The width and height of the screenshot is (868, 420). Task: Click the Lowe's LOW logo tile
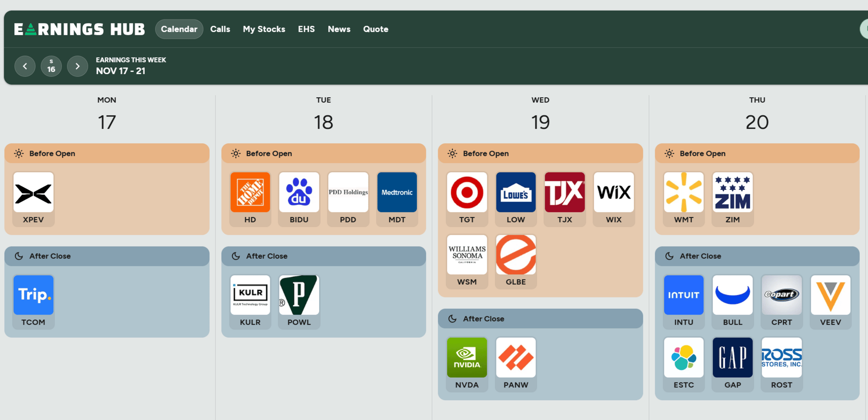pos(516,192)
